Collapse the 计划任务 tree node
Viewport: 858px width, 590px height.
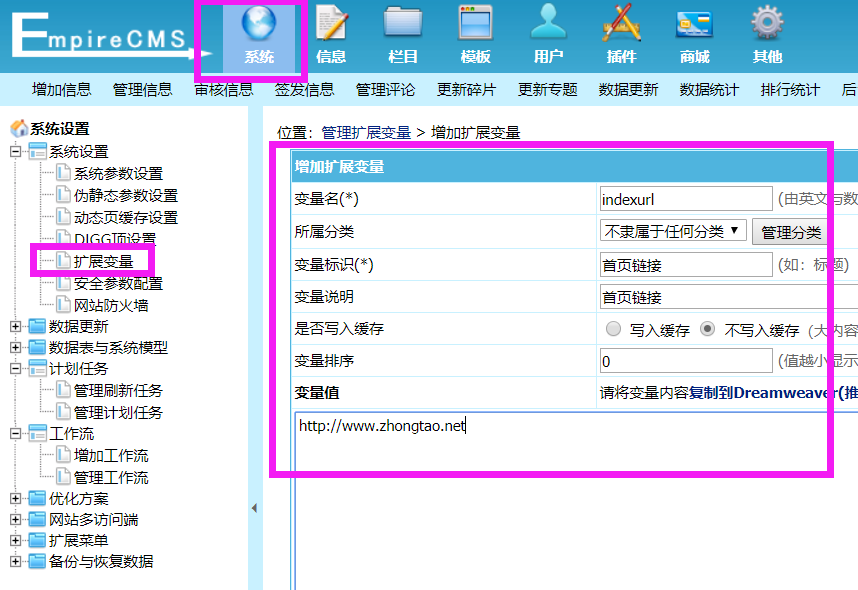pos(15,369)
